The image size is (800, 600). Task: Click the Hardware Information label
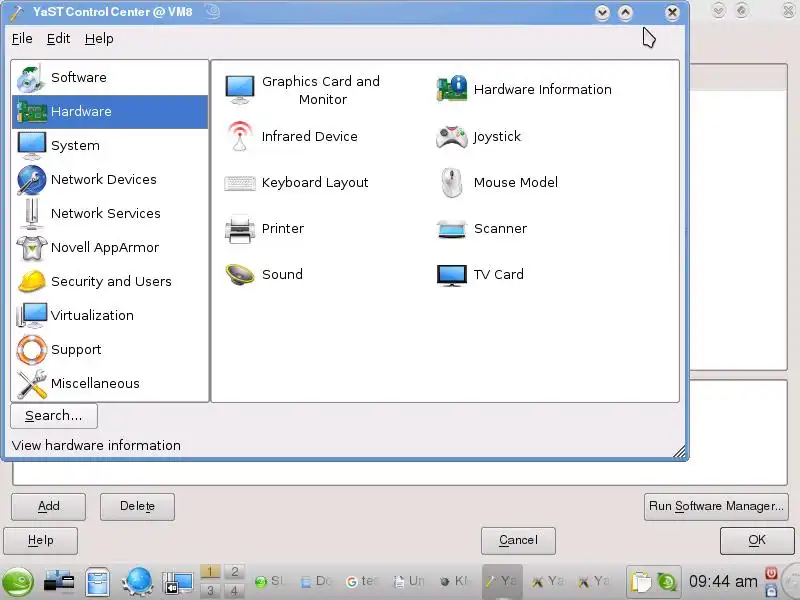point(542,90)
